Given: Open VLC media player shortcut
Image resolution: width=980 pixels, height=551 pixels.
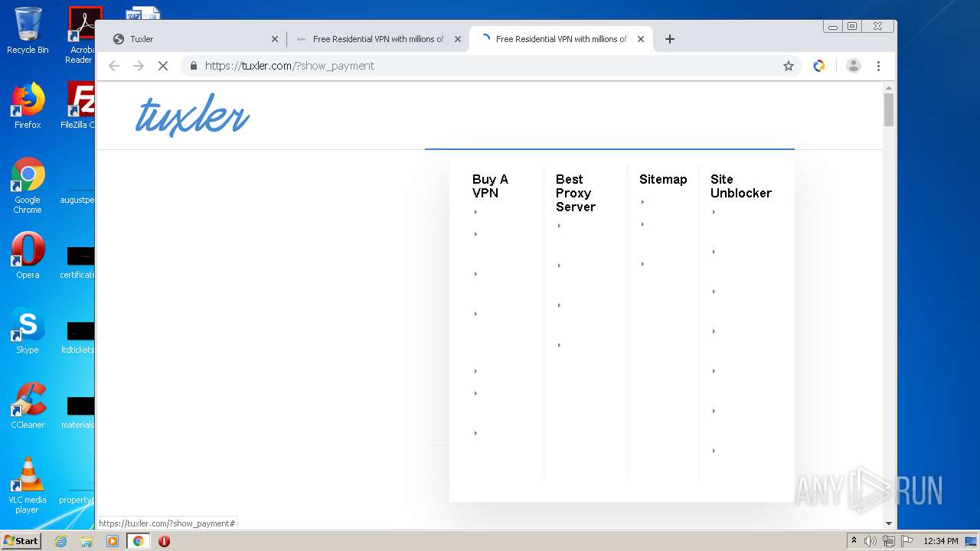Looking at the screenshot, I should (x=28, y=485).
